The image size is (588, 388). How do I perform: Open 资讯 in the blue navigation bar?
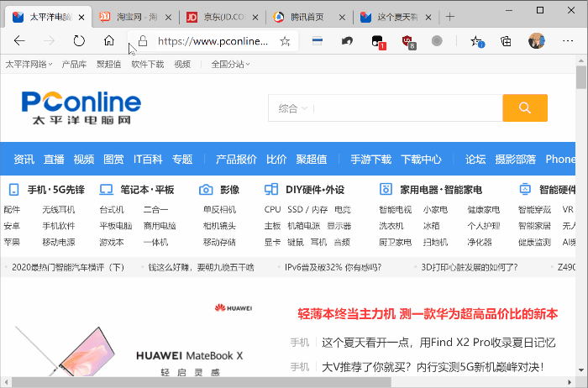pos(24,160)
